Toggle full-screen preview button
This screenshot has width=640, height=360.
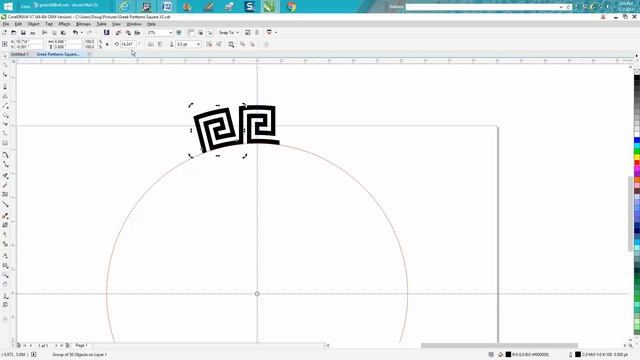coord(179,33)
